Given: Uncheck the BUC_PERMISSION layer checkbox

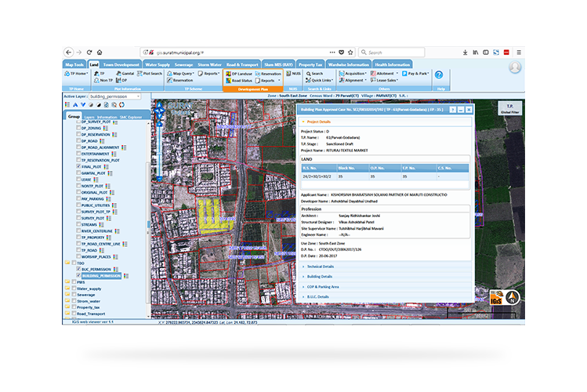Looking at the screenshot, I should (x=78, y=269).
